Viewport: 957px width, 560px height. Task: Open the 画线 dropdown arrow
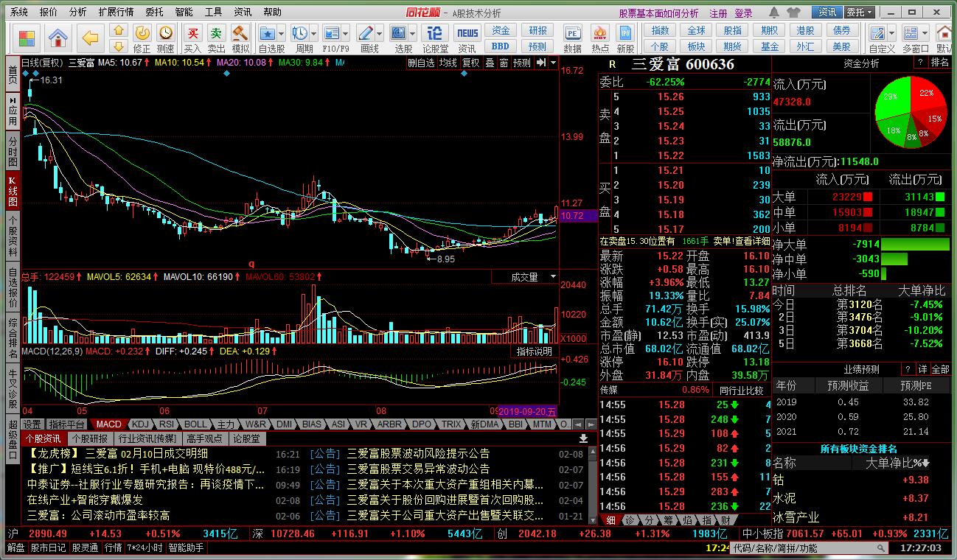point(379,32)
